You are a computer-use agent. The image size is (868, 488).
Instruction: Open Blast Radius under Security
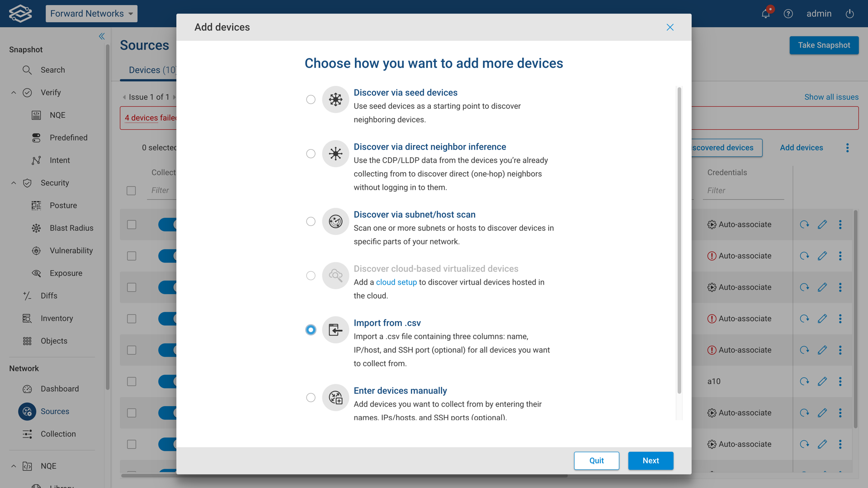click(x=71, y=228)
